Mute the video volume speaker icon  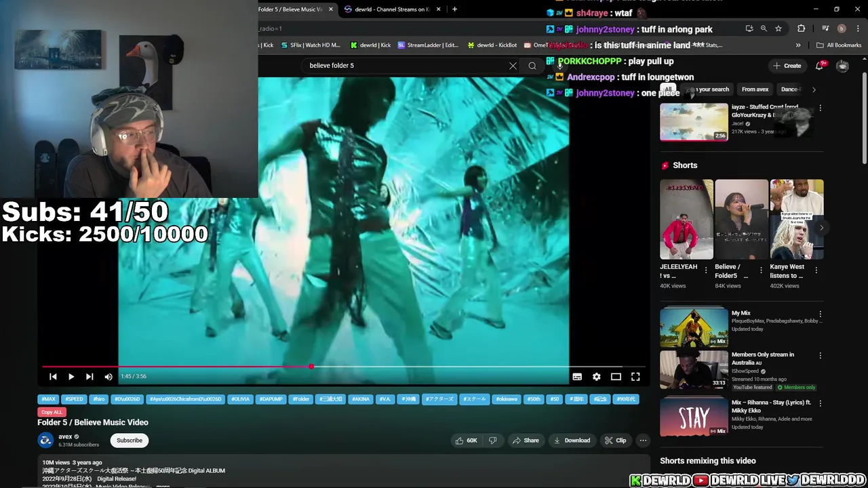click(108, 376)
